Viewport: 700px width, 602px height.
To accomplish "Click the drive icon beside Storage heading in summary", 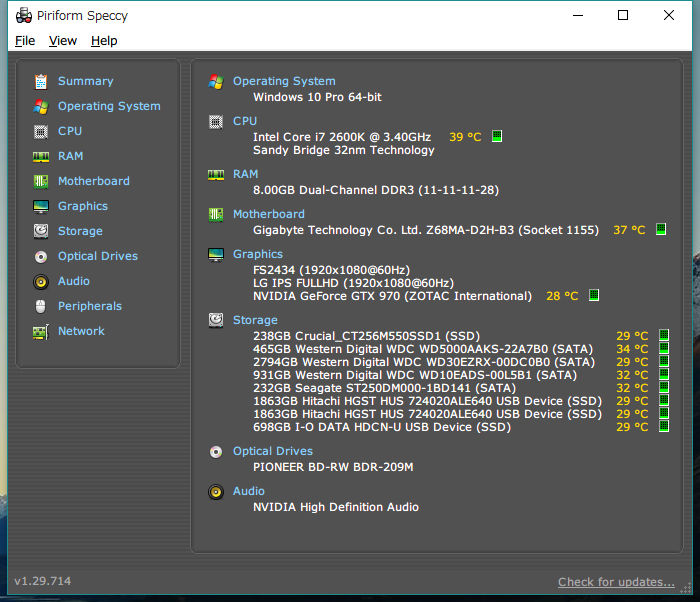I will pos(216,320).
